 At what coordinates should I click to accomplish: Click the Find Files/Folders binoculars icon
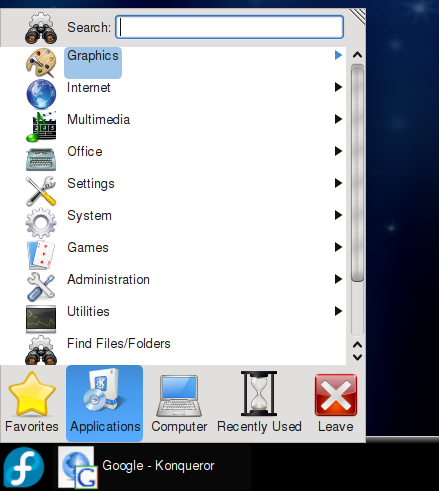pyautogui.click(x=41, y=350)
